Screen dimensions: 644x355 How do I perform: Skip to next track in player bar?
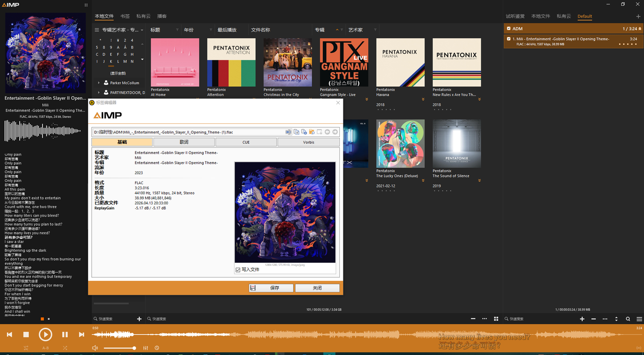(x=82, y=334)
